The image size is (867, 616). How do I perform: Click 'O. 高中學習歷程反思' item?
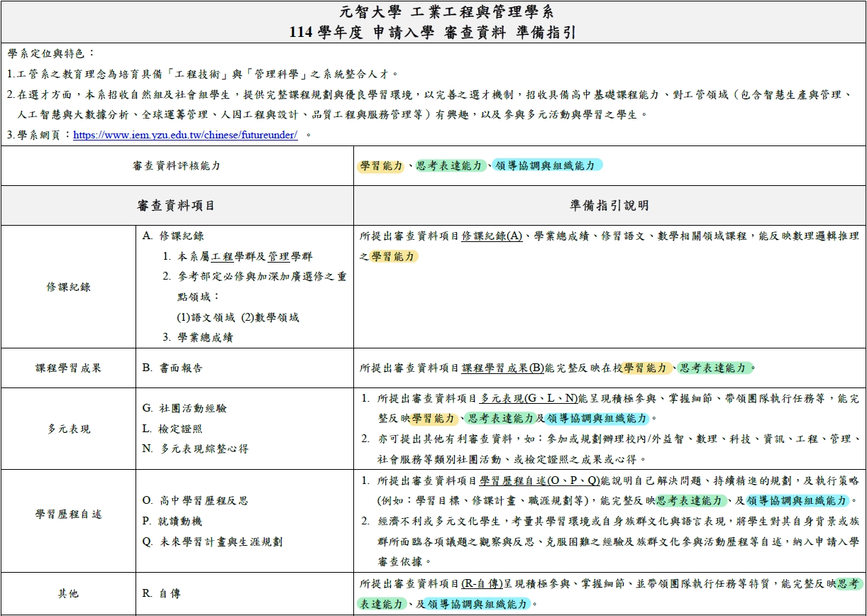[x=195, y=501]
